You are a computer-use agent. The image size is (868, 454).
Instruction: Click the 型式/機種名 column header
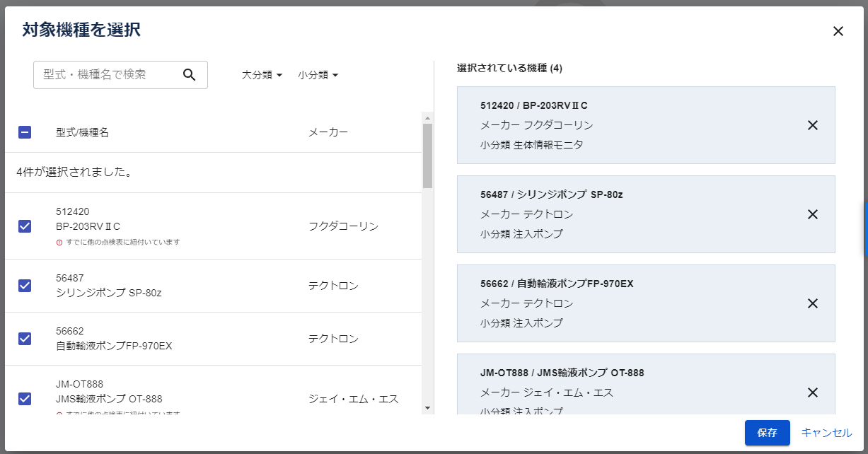(x=82, y=132)
